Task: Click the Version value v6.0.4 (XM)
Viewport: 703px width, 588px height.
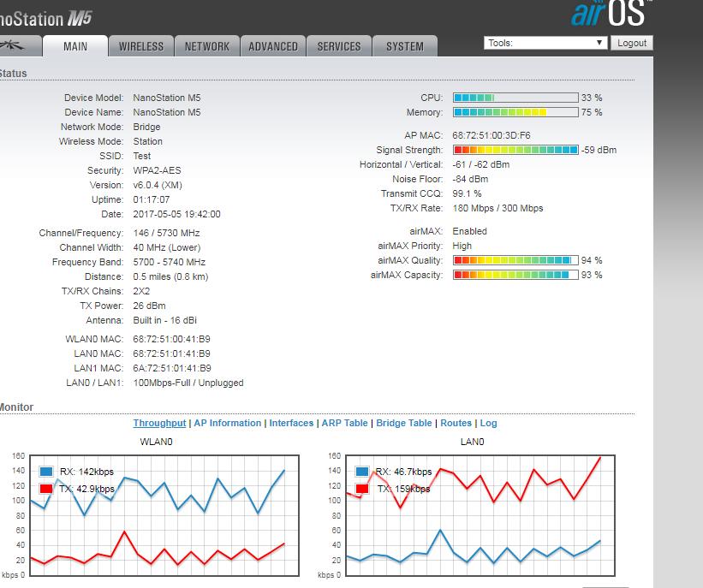Action: tap(158, 185)
